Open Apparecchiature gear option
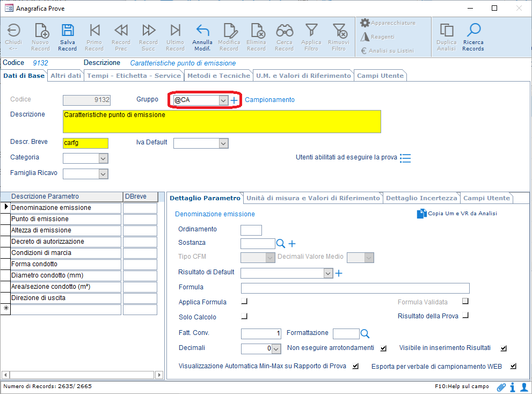Viewport: 532px width, 394px height. coord(388,23)
